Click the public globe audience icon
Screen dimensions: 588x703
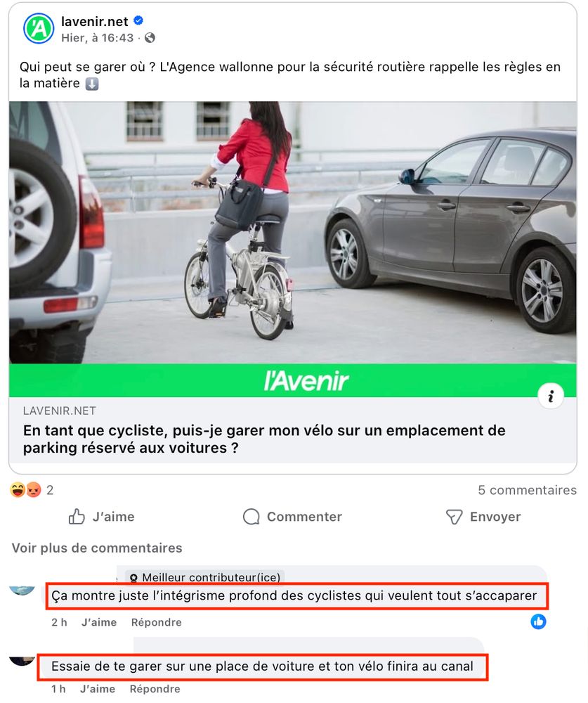pos(150,38)
